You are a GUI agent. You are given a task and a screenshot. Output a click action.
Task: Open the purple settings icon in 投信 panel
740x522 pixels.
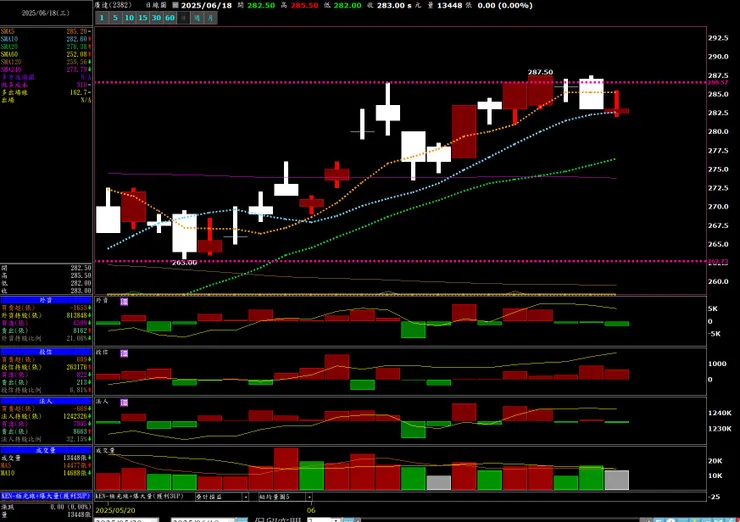tap(124, 354)
